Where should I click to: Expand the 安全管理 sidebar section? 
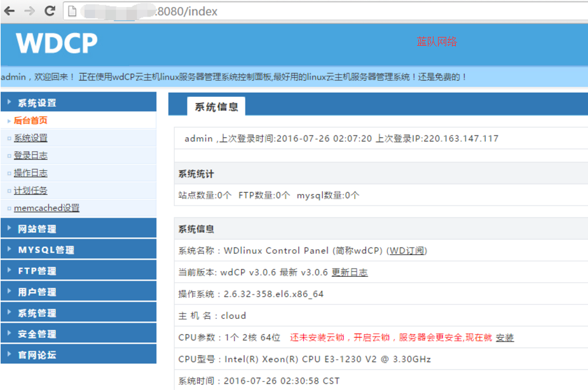click(78, 333)
